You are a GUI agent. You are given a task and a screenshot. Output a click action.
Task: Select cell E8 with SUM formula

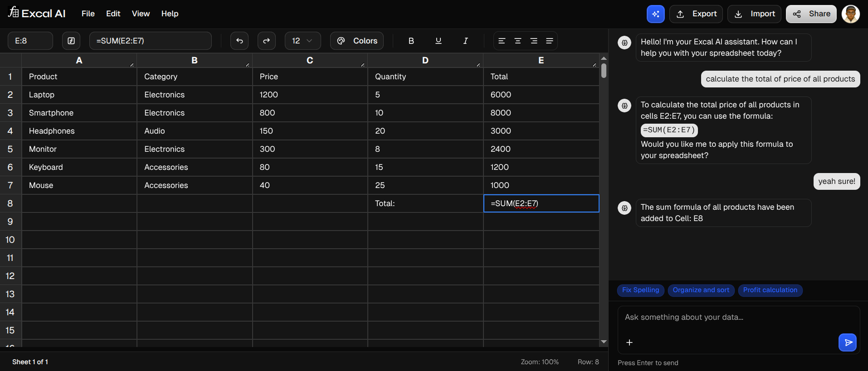(x=541, y=203)
